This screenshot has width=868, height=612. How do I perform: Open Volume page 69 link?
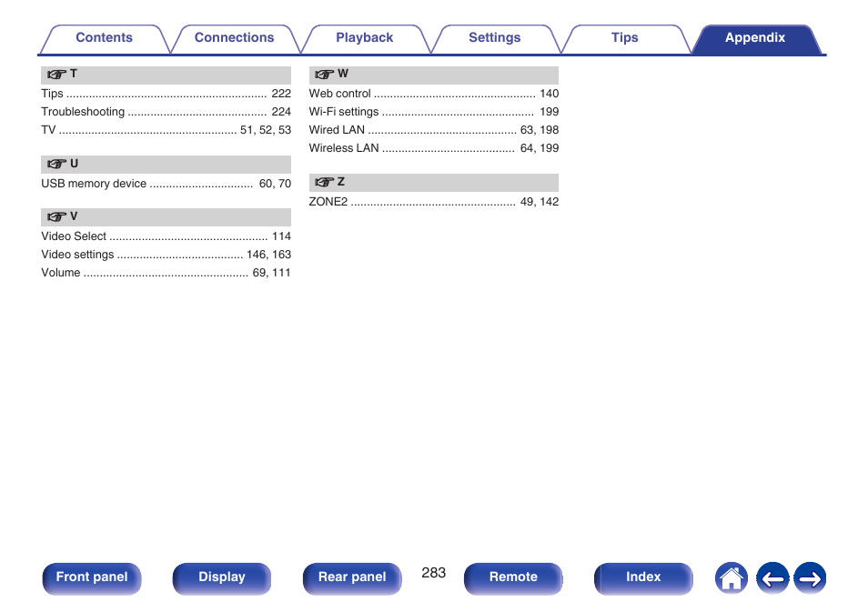(259, 273)
